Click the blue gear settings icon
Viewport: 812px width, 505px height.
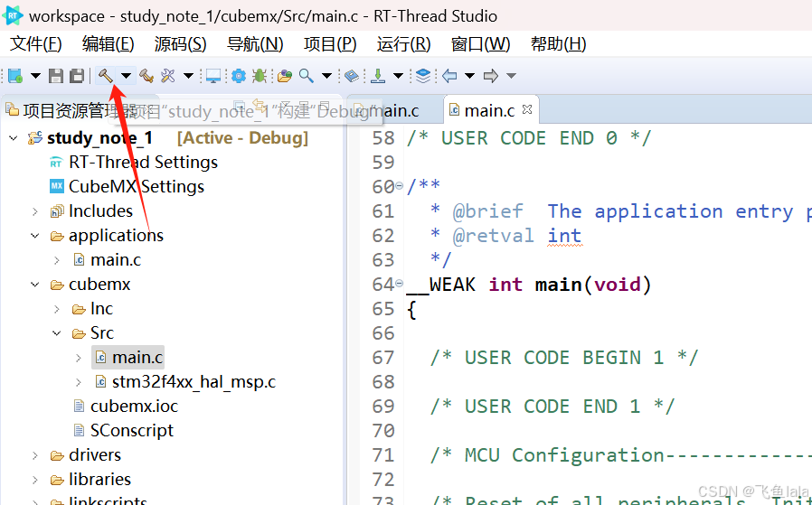pyautogui.click(x=238, y=76)
